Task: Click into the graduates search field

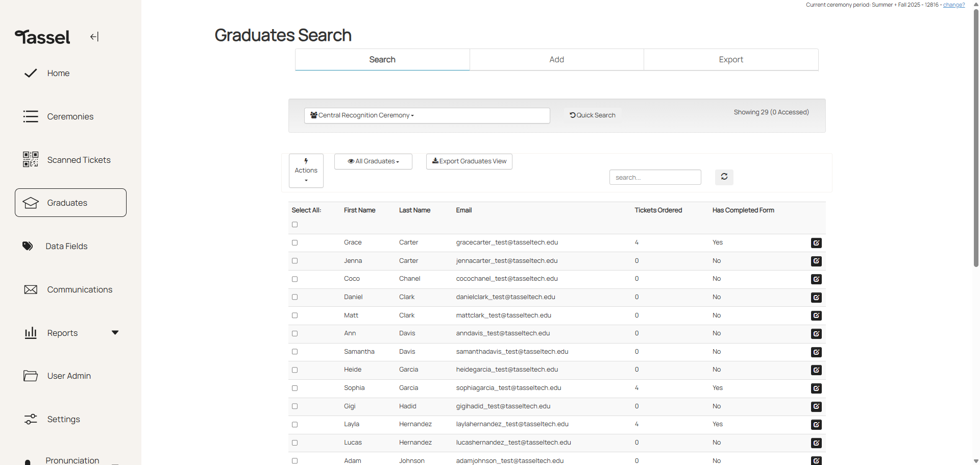Action: pos(655,178)
